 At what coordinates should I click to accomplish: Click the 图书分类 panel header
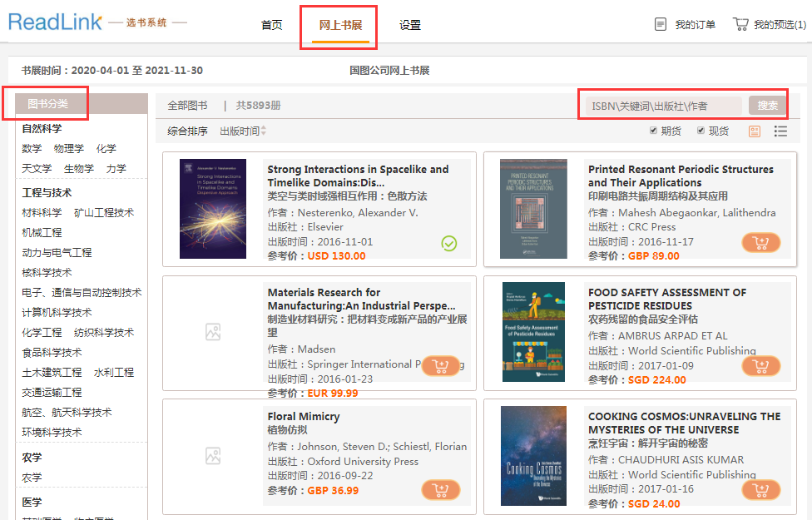(82, 104)
